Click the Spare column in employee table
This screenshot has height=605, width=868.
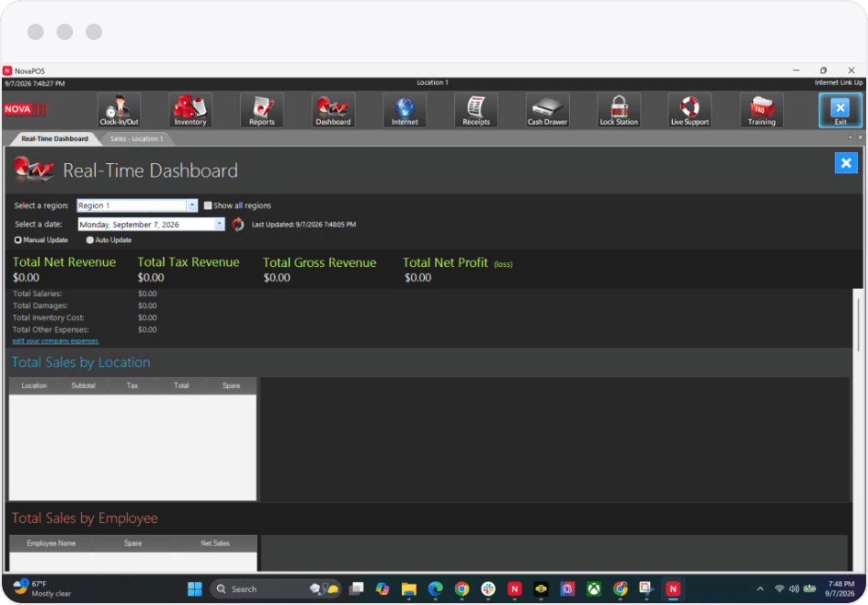coord(133,544)
